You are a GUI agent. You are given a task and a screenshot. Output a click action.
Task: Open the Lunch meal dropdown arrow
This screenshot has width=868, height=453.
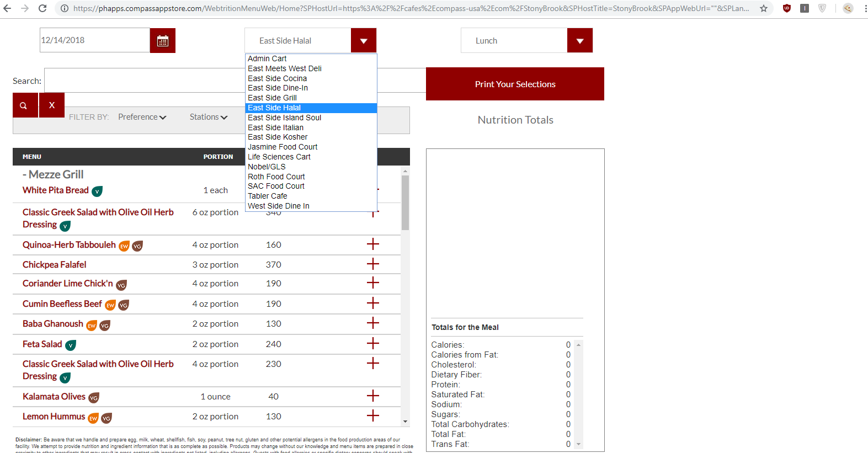pyautogui.click(x=580, y=41)
